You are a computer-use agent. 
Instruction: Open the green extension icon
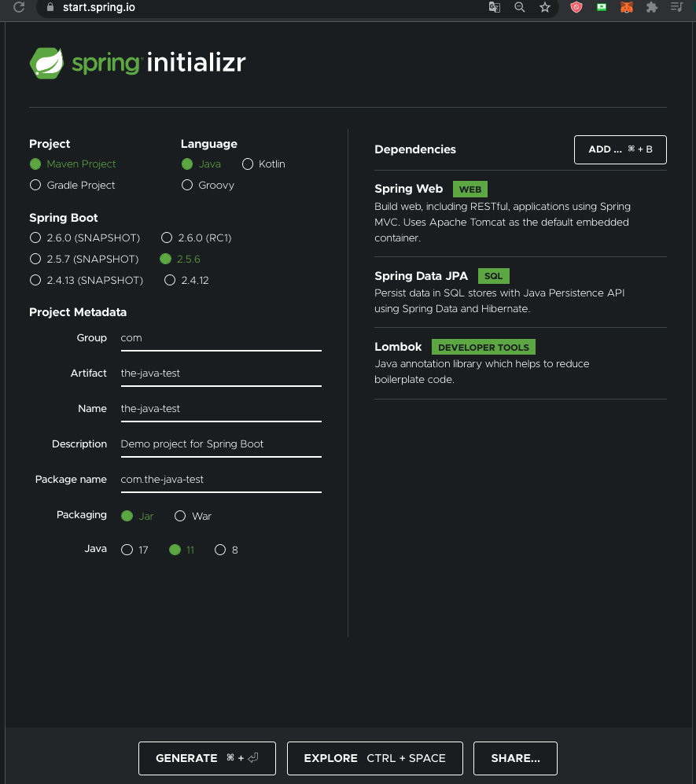pyautogui.click(x=602, y=7)
